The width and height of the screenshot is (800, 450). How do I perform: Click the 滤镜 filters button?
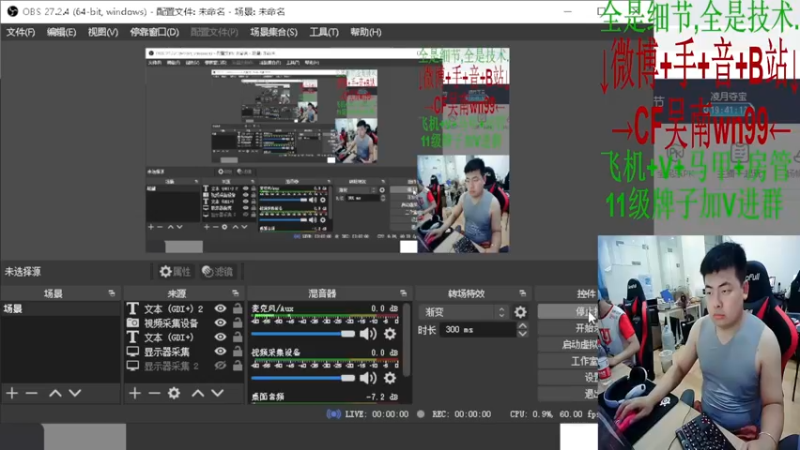pos(217,271)
